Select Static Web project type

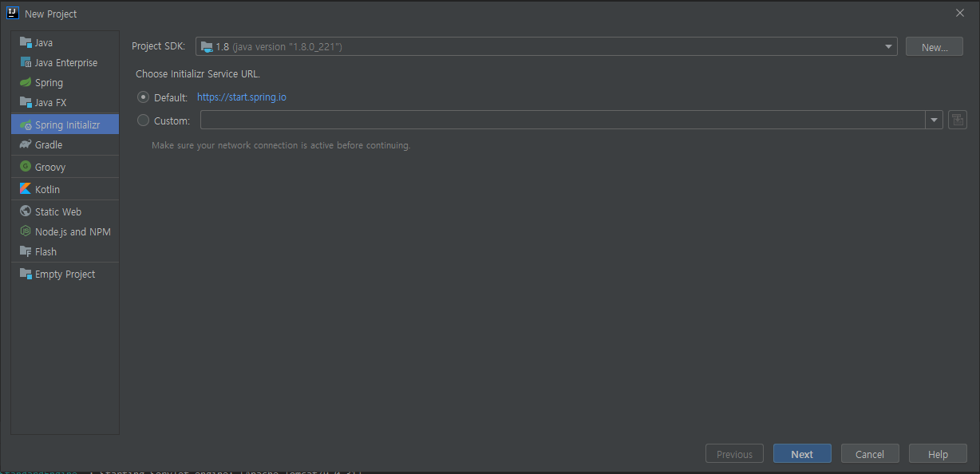coord(65,211)
